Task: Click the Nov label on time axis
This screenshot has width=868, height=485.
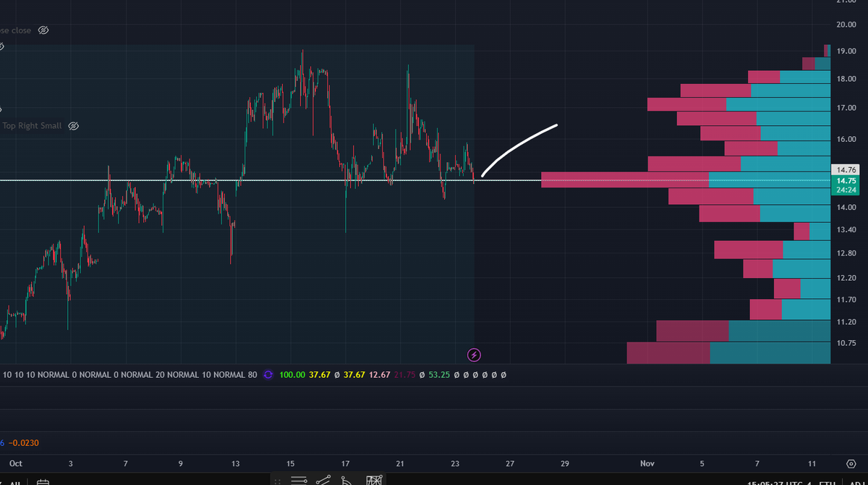Action: coord(647,463)
